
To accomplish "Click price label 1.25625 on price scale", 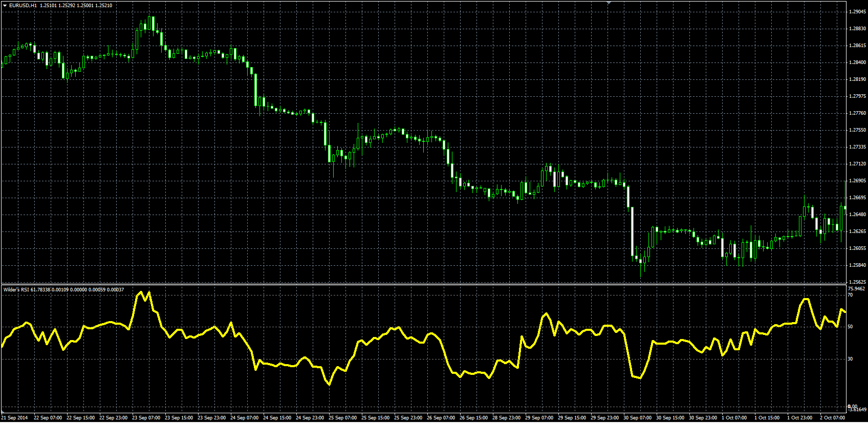I will [857, 282].
